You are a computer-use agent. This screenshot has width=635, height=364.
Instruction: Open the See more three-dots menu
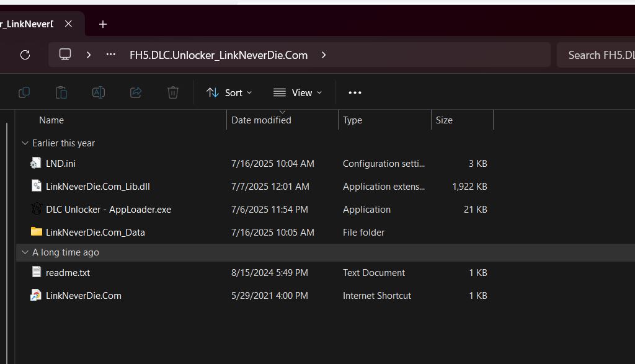[355, 92]
